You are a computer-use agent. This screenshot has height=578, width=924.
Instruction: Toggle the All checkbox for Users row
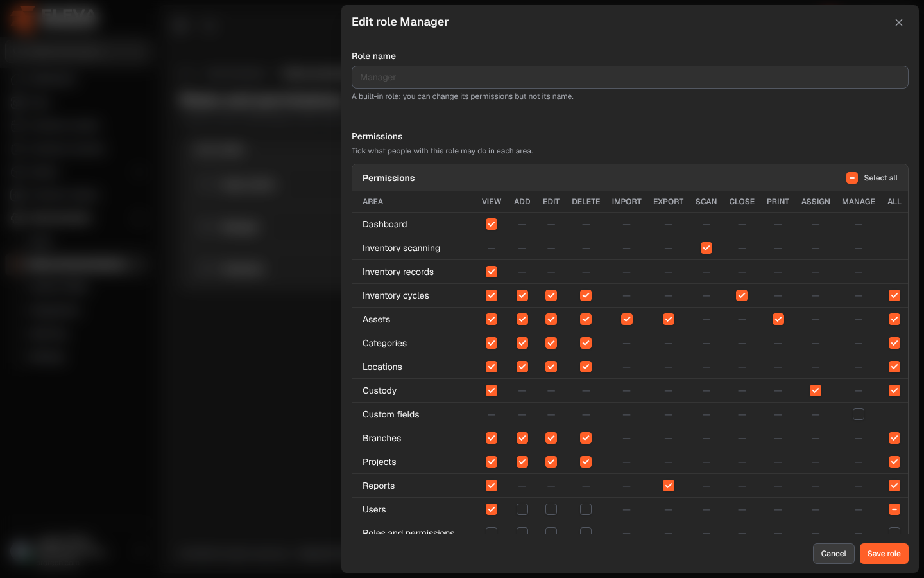coord(894,509)
